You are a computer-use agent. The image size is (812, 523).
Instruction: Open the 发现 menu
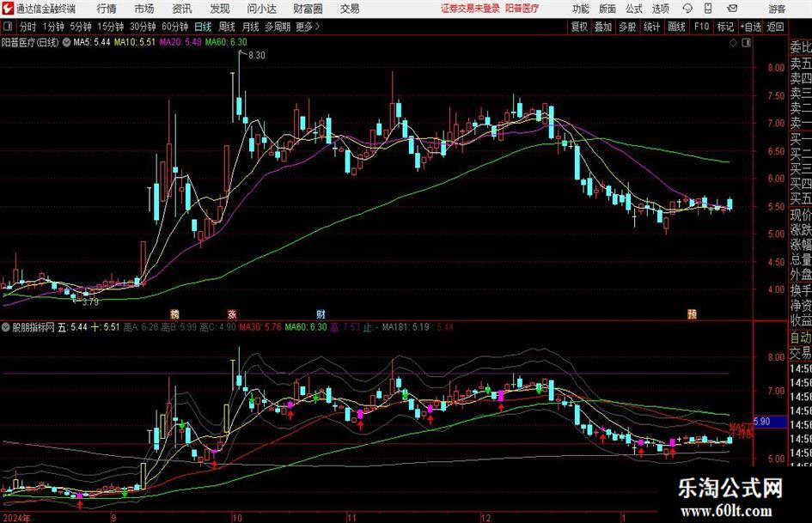click(220, 9)
